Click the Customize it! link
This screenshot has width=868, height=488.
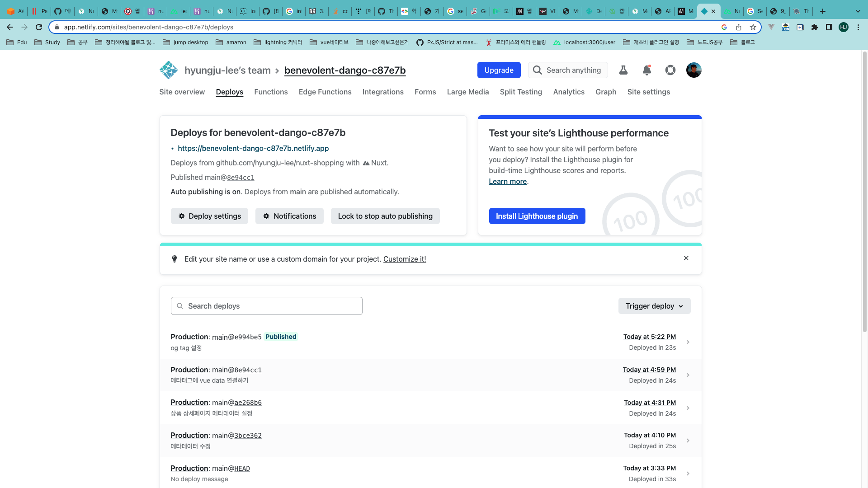click(405, 259)
